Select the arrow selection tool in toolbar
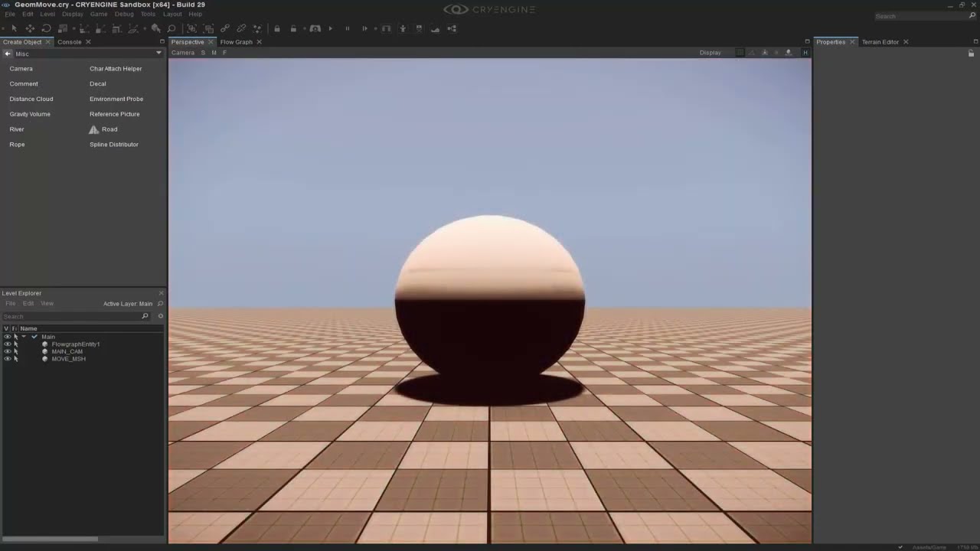 [x=14, y=28]
